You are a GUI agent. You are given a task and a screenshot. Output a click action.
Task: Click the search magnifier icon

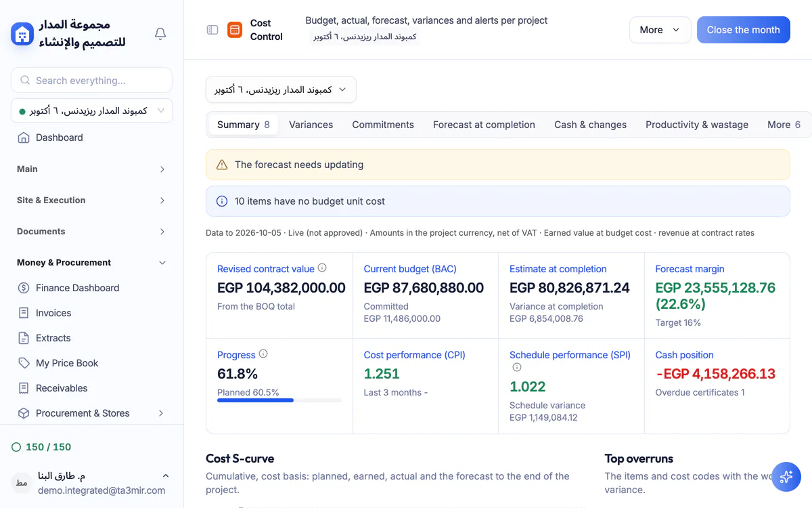25,81
